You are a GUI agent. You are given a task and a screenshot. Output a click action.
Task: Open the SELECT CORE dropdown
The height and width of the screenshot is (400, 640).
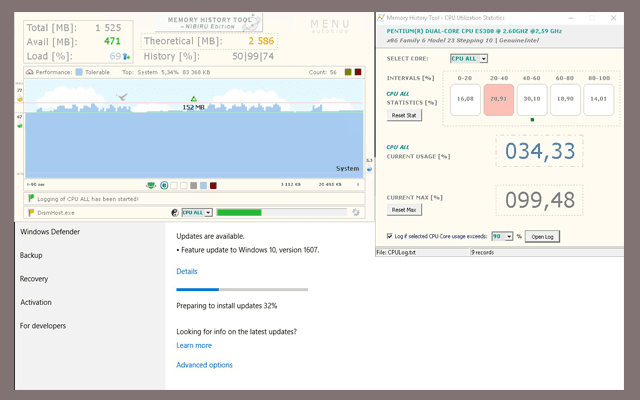(x=469, y=59)
